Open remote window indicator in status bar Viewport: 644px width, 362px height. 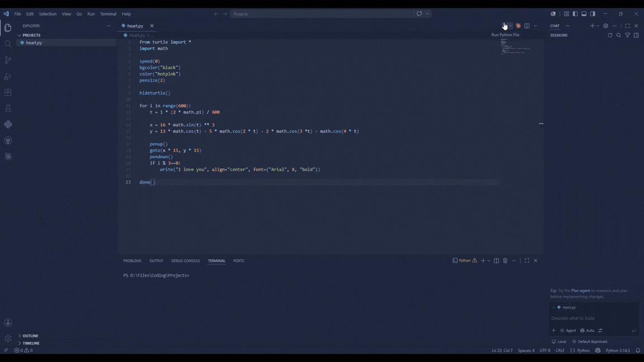6,350
